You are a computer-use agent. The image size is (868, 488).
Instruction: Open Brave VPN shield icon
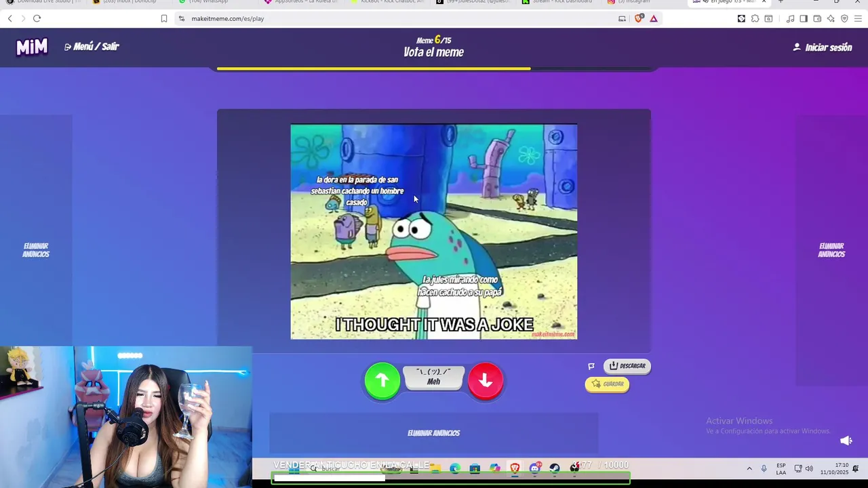coord(844,18)
